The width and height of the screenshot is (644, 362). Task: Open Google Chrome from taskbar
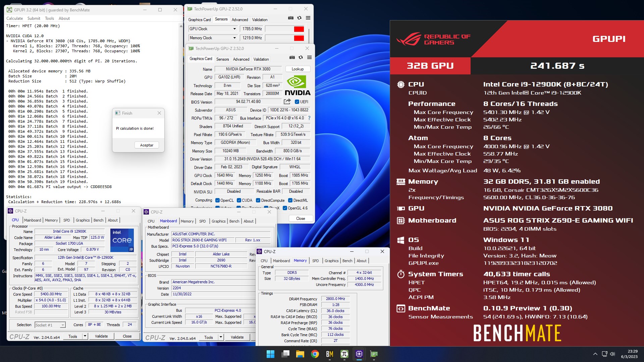[315, 354]
